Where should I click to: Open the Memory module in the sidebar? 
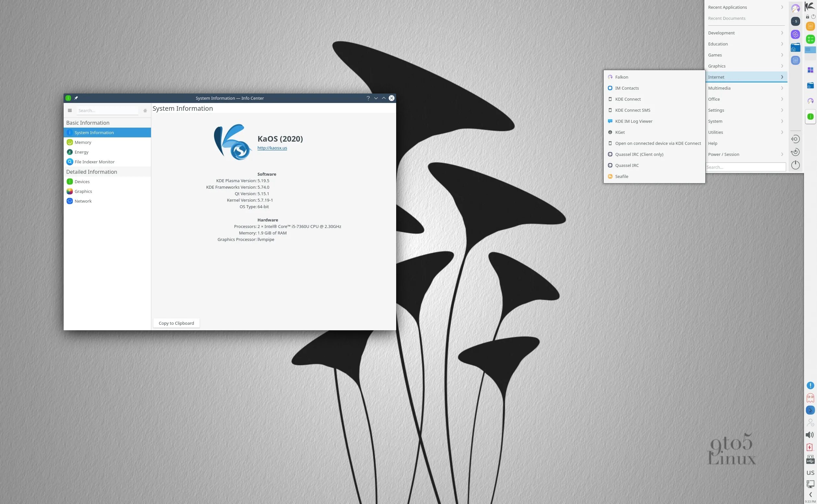[83, 142]
